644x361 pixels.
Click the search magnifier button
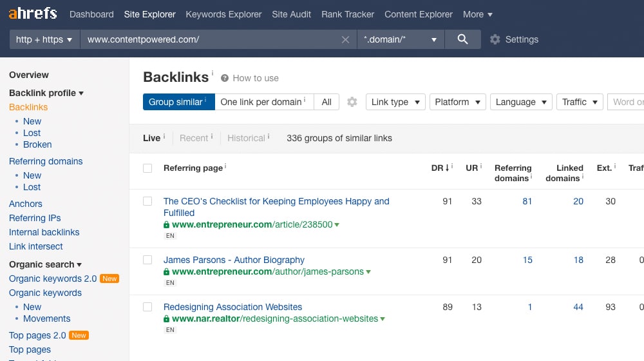tap(462, 39)
